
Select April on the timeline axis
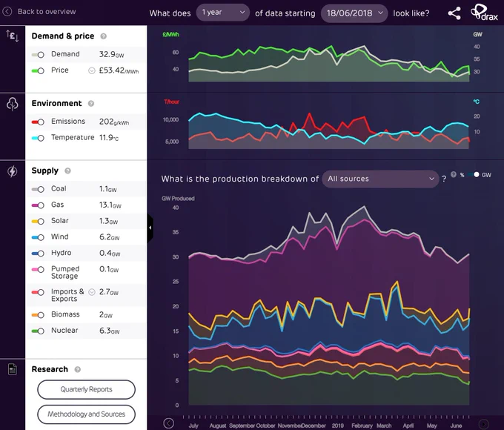point(408,426)
